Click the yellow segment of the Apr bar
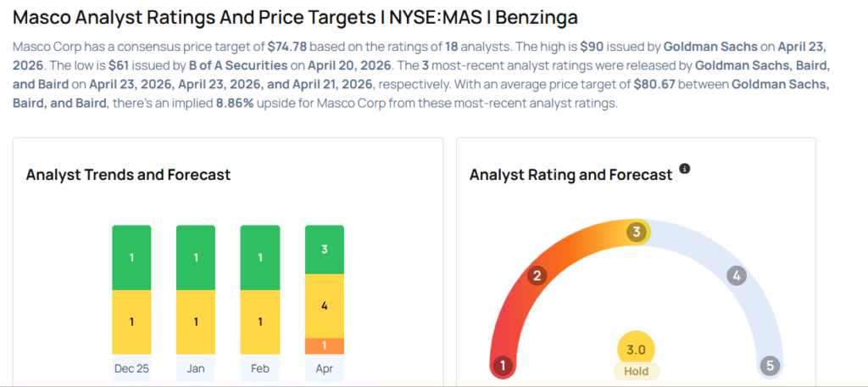The height and width of the screenshot is (387, 868). (x=325, y=306)
